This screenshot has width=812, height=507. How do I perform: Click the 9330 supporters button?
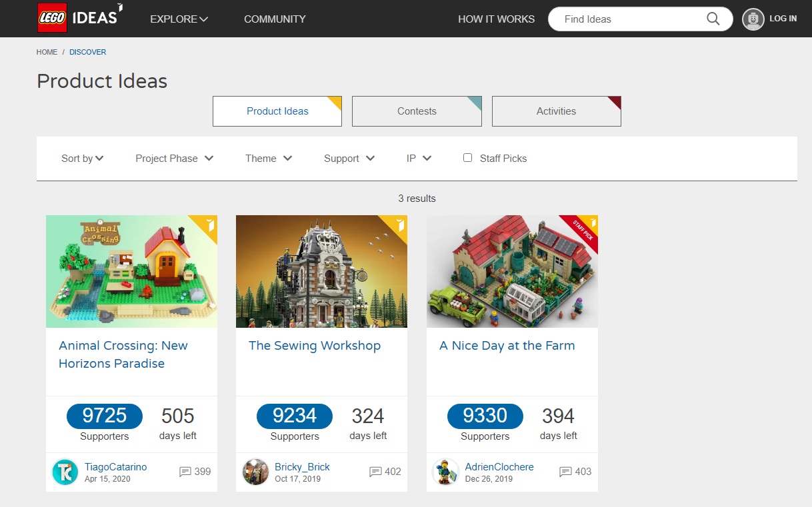point(485,416)
